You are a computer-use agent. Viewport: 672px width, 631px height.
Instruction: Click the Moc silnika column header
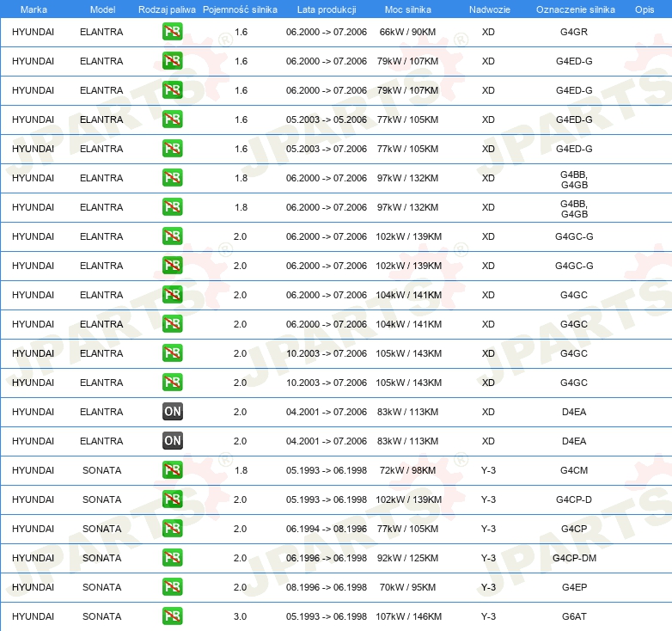(407, 9)
